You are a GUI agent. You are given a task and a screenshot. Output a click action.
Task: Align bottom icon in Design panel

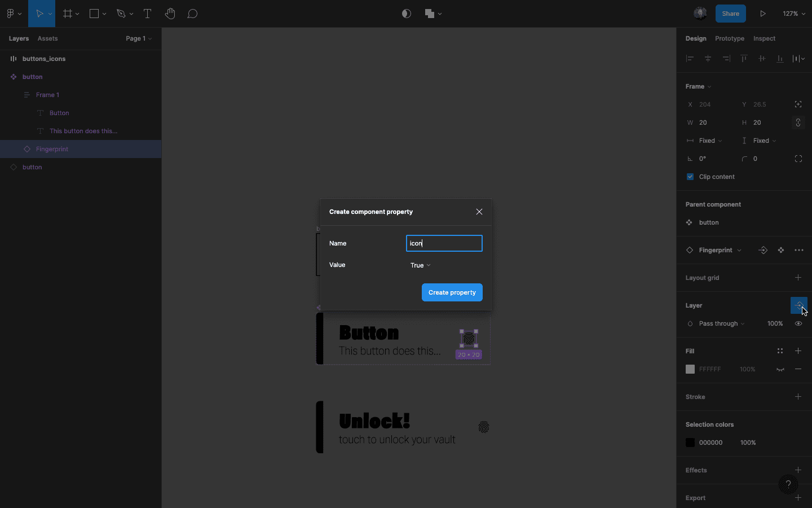(780, 58)
